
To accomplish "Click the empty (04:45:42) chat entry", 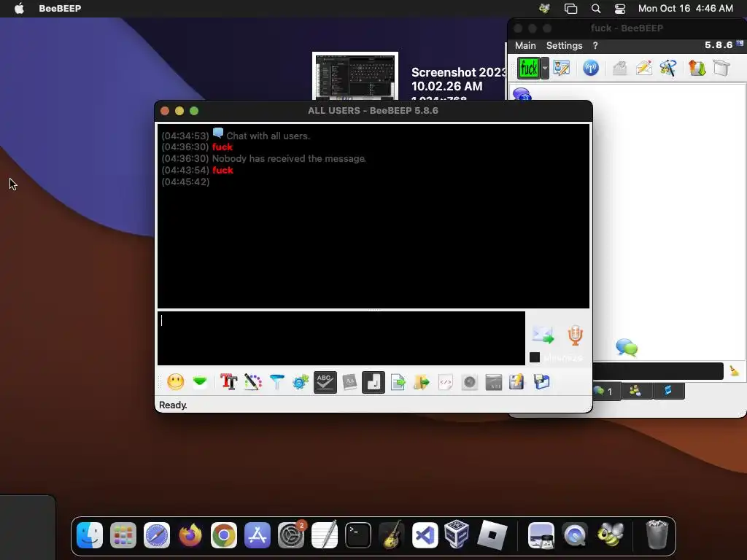I will coord(185,182).
